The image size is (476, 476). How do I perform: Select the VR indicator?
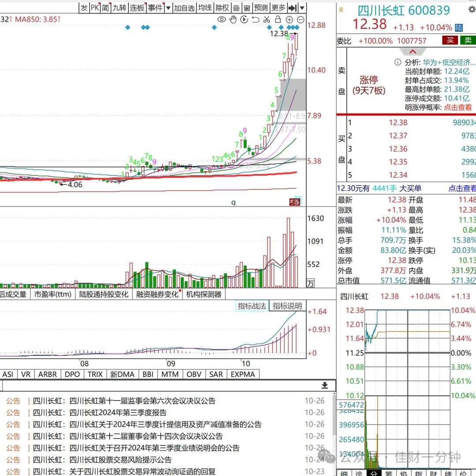click(x=26, y=374)
